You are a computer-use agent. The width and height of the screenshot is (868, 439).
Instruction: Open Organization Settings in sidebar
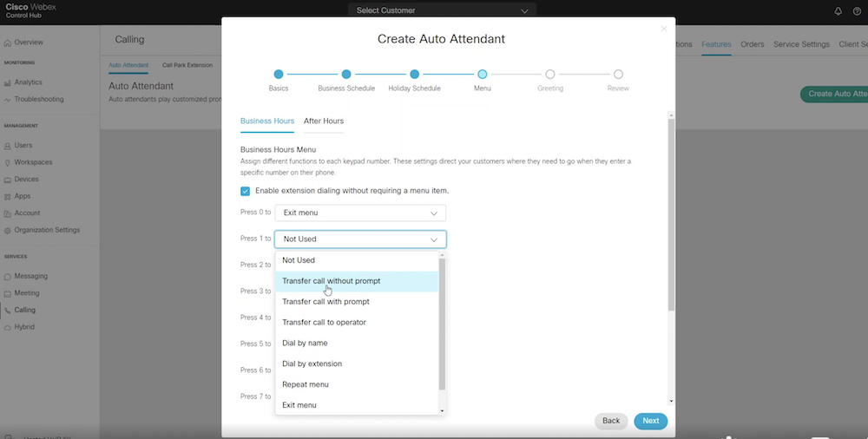pyautogui.click(x=47, y=230)
